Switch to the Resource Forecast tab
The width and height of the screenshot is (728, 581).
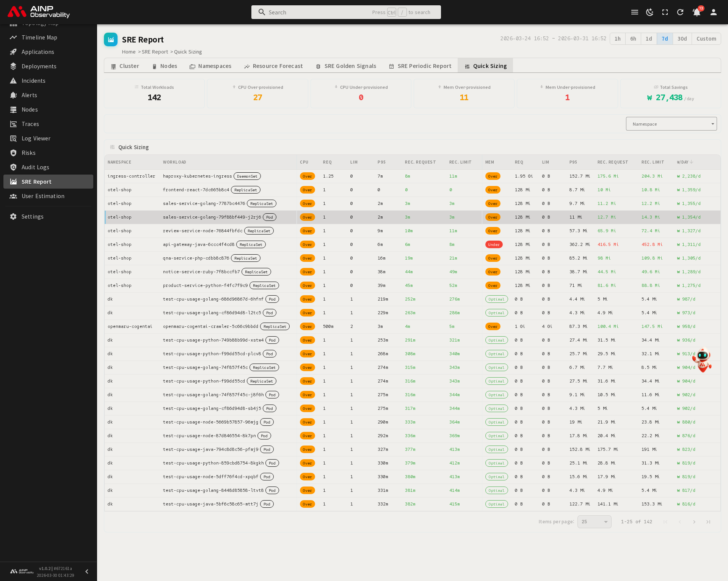pyautogui.click(x=273, y=66)
